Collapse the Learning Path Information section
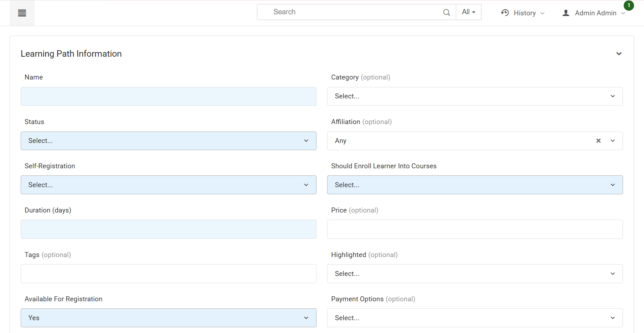The height and width of the screenshot is (333, 644). [x=619, y=54]
